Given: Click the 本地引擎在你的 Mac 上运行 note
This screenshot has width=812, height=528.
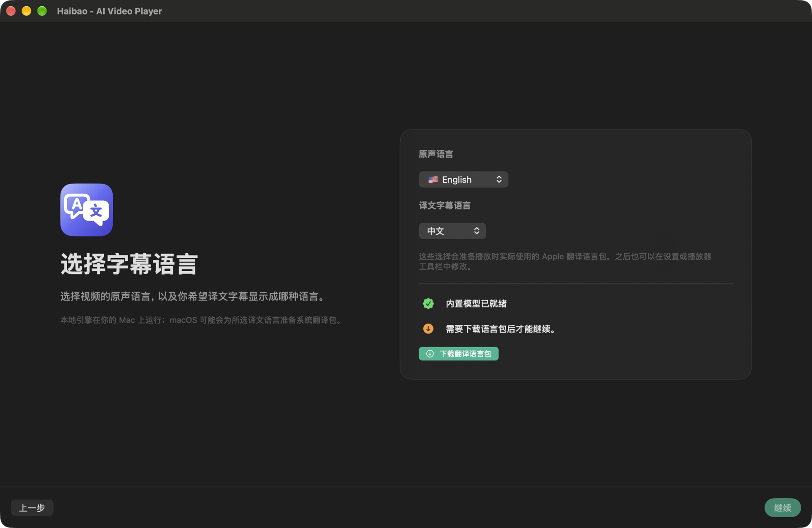Looking at the screenshot, I should (202, 320).
